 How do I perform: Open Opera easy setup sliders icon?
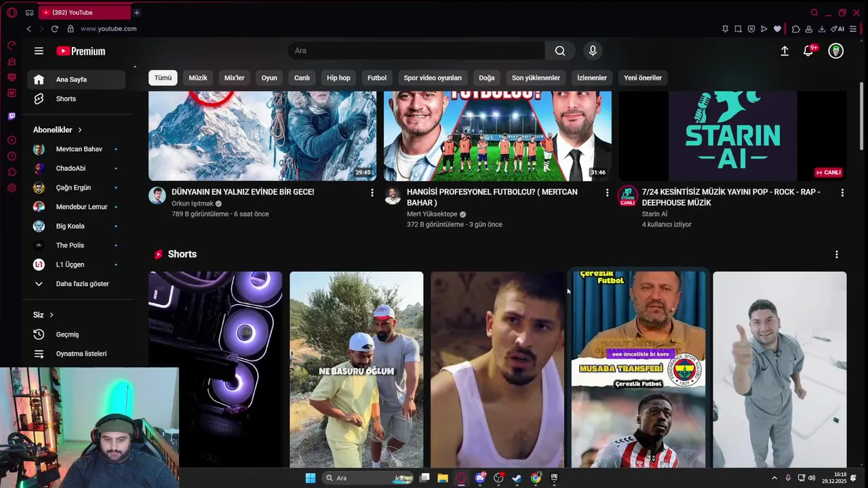click(x=853, y=28)
